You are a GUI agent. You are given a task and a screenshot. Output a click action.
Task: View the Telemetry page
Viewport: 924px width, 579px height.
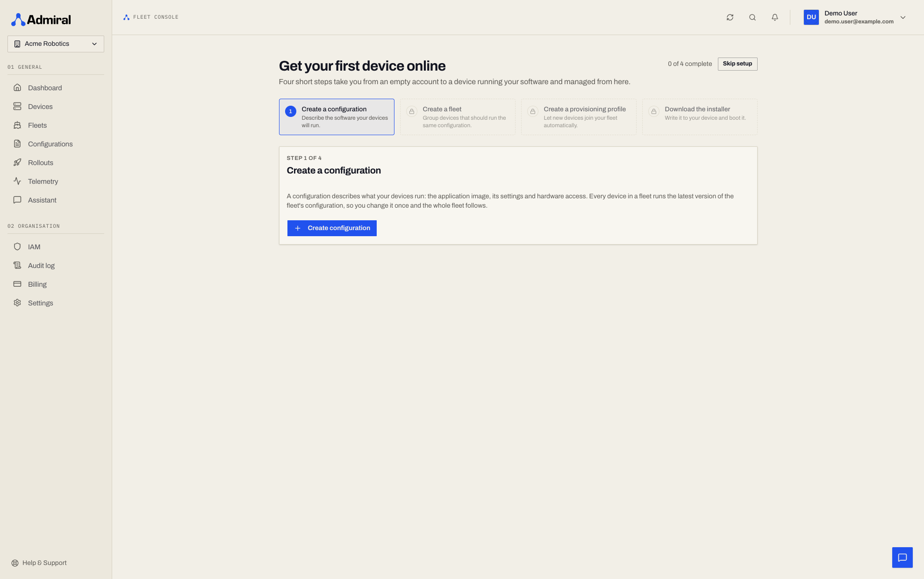(56, 181)
